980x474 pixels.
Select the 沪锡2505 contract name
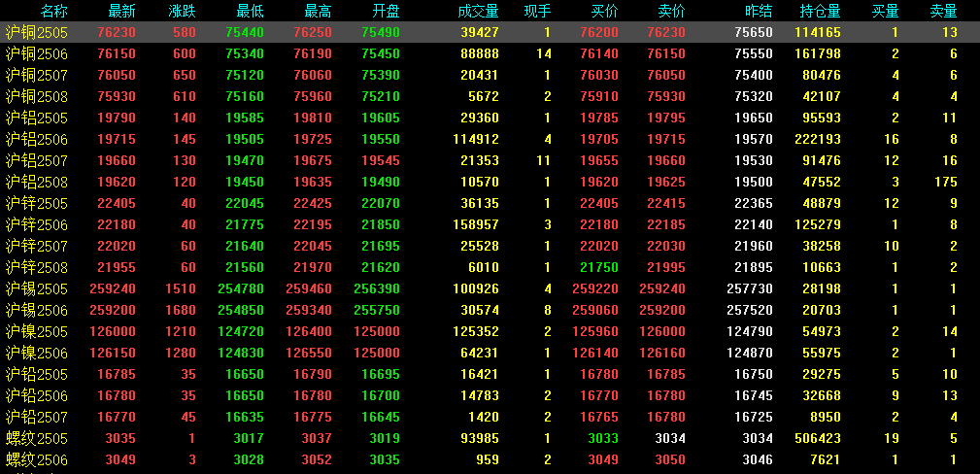coord(36,288)
